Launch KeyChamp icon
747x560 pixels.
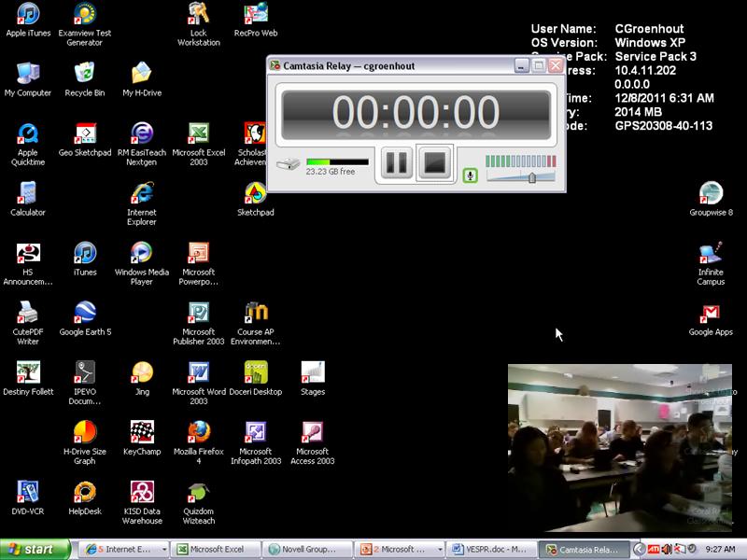point(142,438)
